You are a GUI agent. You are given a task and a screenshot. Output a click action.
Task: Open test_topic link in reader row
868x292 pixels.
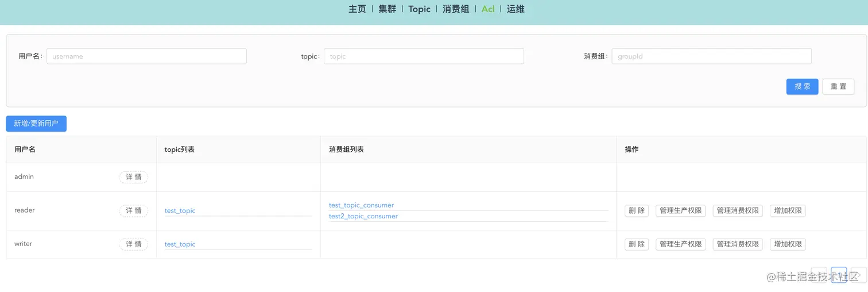[180, 211]
